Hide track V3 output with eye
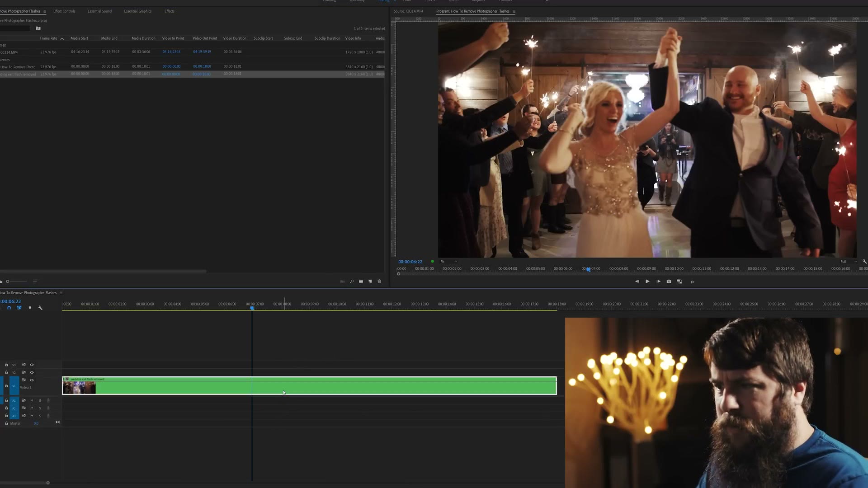Image resolution: width=868 pixels, height=488 pixels. click(x=32, y=365)
